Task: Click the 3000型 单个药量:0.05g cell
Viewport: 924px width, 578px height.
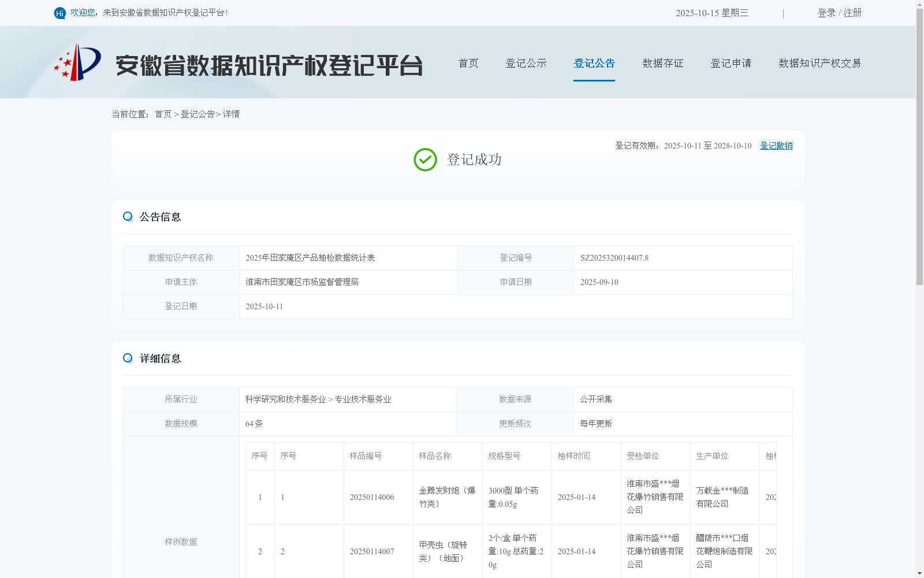Action: click(517, 497)
